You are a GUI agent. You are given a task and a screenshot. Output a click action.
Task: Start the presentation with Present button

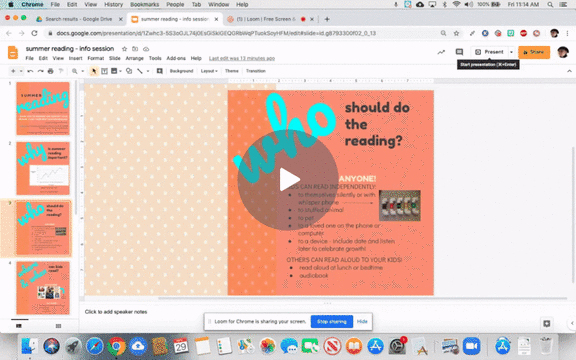click(490, 52)
